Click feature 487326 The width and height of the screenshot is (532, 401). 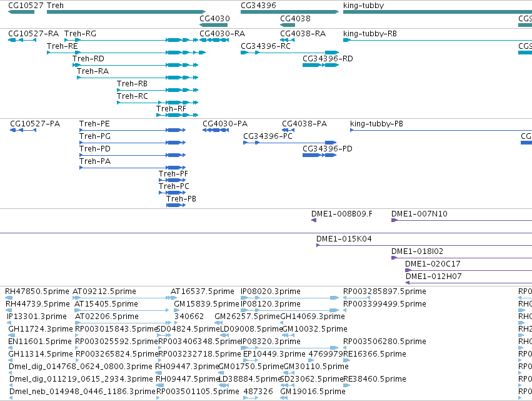(251, 398)
